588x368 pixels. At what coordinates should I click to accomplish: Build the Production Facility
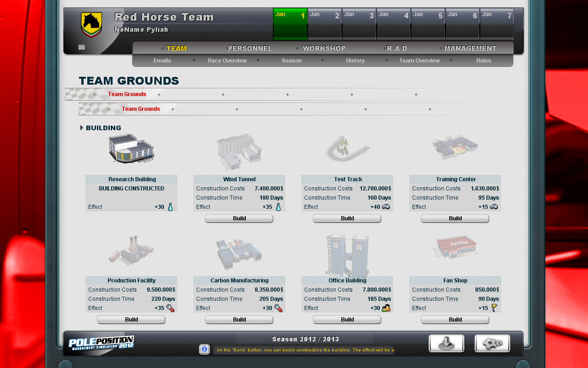tap(131, 320)
